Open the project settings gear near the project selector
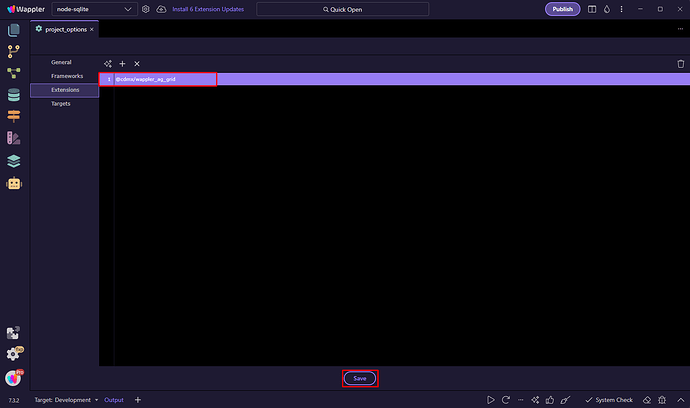Image resolution: width=690 pixels, height=408 pixels. 146,9
